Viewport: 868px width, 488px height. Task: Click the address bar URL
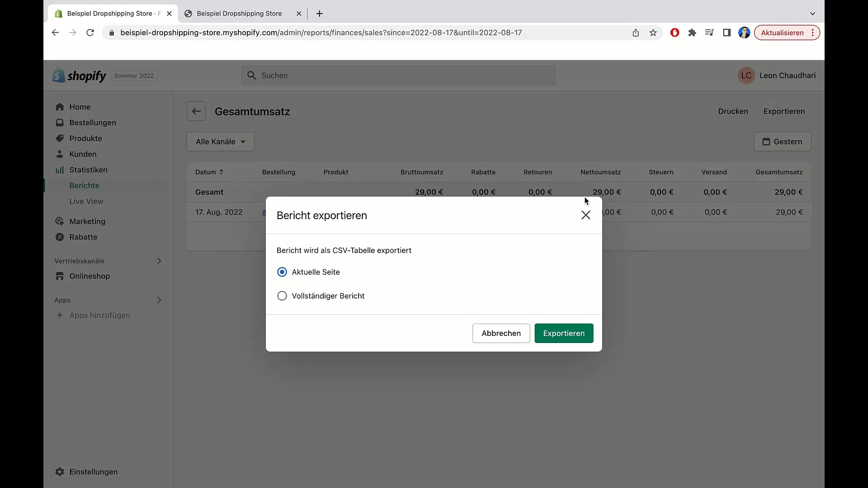[321, 33]
